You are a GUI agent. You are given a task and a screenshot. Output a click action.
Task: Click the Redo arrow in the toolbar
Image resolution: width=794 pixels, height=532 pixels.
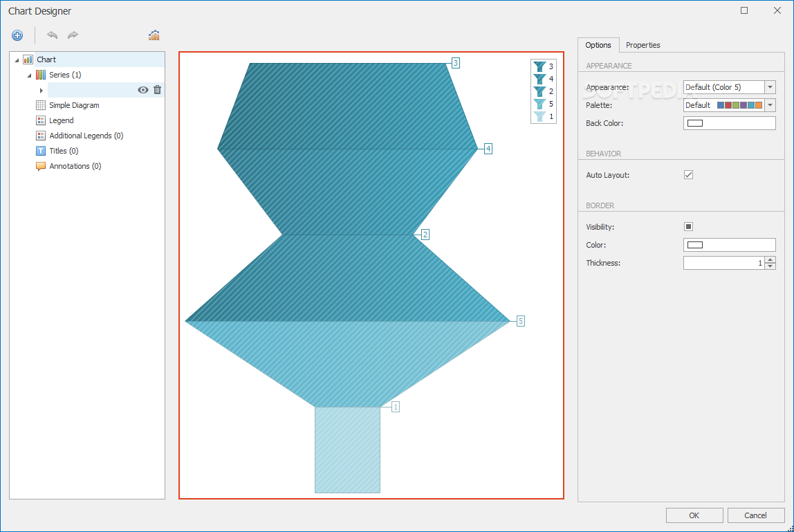tap(73, 35)
